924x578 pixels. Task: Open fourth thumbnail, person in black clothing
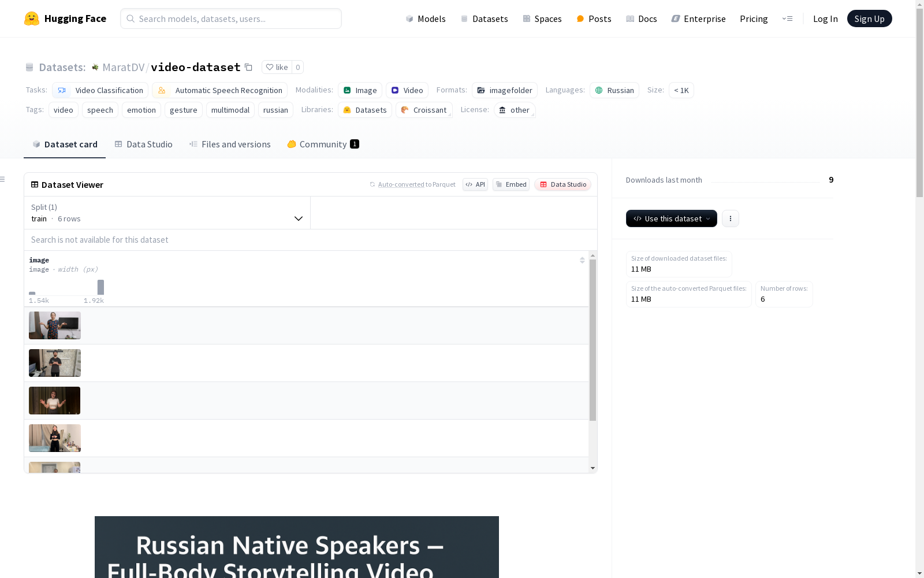55,438
